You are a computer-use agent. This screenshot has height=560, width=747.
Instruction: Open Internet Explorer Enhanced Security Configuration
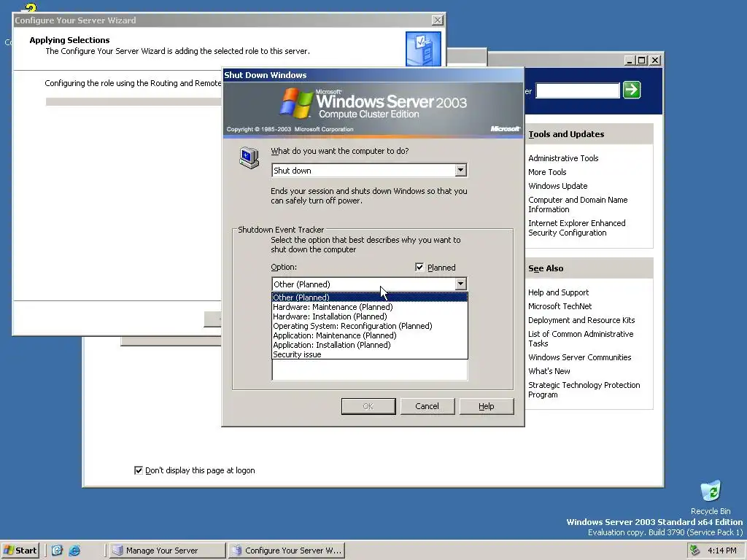click(x=577, y=227)
